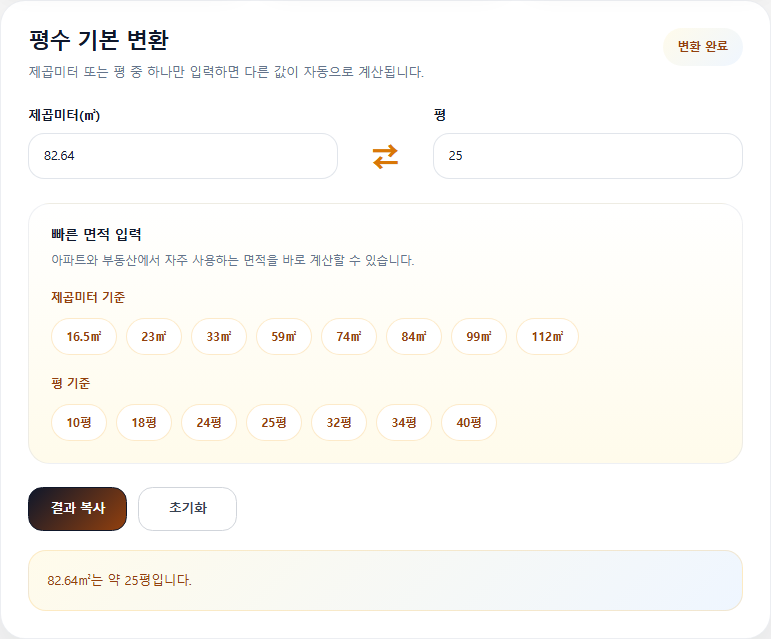Image resolution: width=771 pixels, height=639 pixels.
Task: Apply the 99㎡ preset
Action: tap(479, 337)
